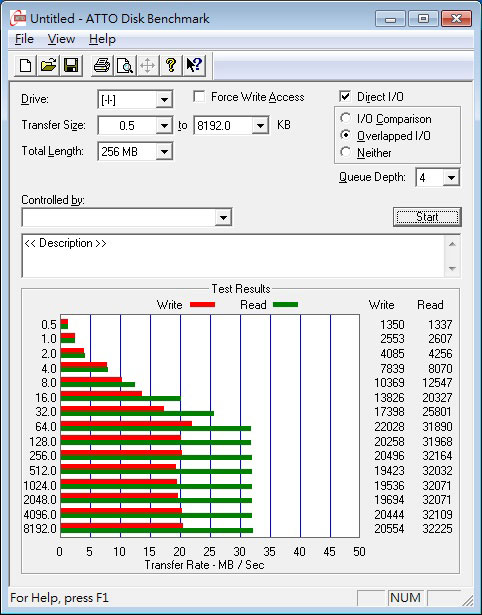Screen dimensions: 482x615
Task: Choose the Neither radio option
Action: click(x=346, y=152)
